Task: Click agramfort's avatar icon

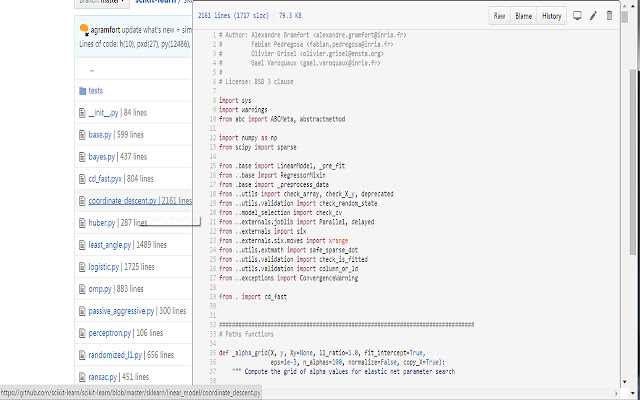Action: click(84, 29)
